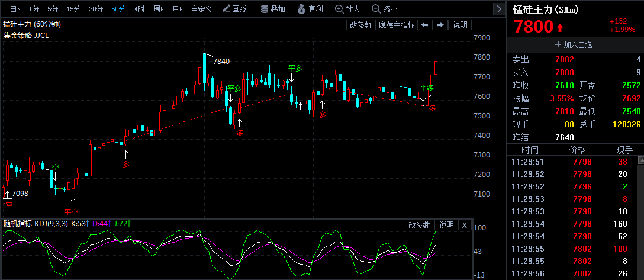The width and height of the screenshot is (644, 280).
Task: Click 均价 value 7692
Action: coord(631,98)
